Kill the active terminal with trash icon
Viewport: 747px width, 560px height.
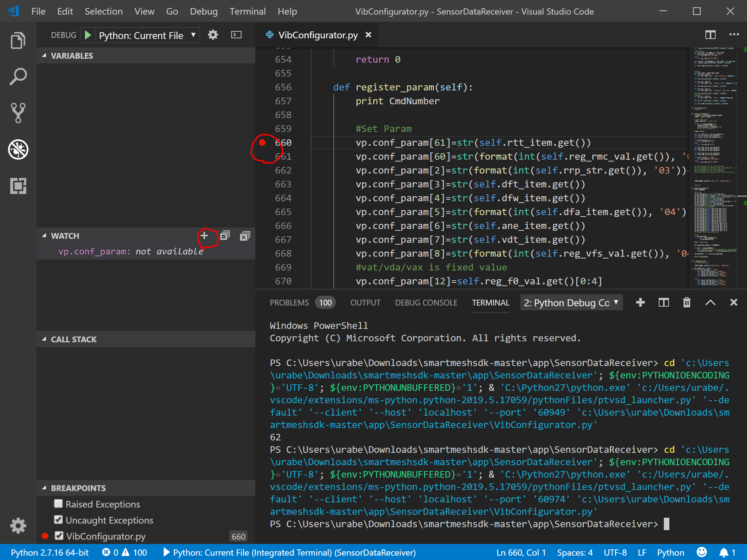click(686, 303)
